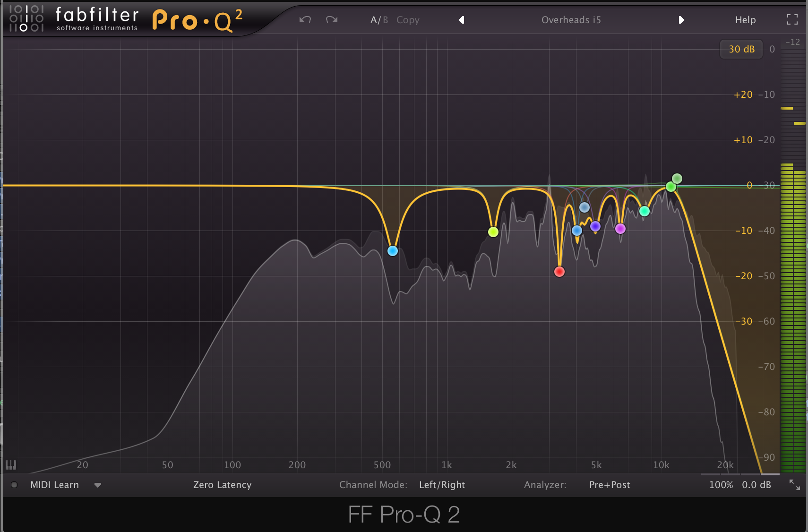Select the red EQ band node

pos(559,272)
